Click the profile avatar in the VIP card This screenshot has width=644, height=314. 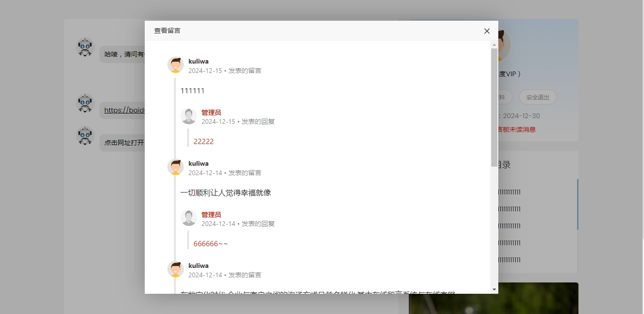tap(504, 46)
